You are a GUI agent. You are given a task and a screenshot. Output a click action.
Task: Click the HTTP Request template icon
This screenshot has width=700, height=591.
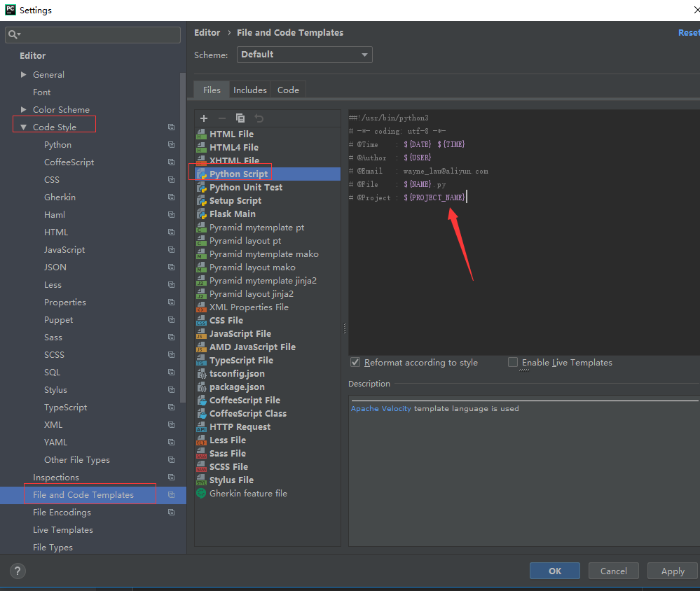click(201, 427)
